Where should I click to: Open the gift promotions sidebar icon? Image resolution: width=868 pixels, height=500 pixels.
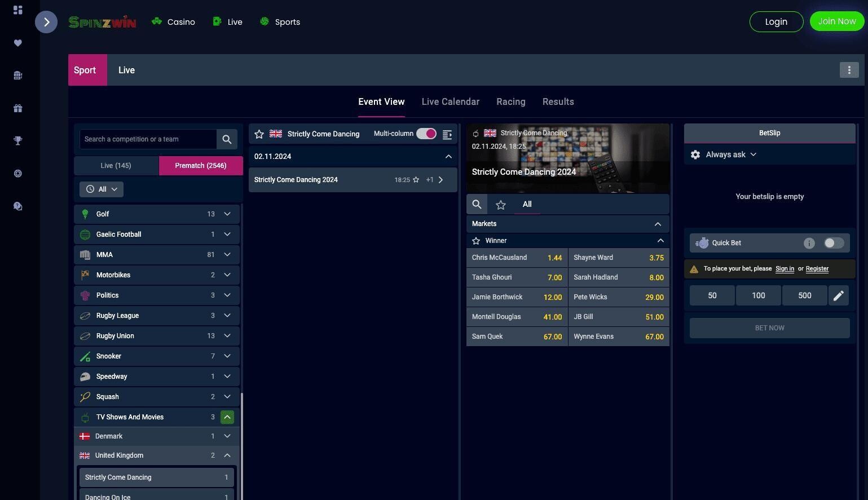(18, 108)
